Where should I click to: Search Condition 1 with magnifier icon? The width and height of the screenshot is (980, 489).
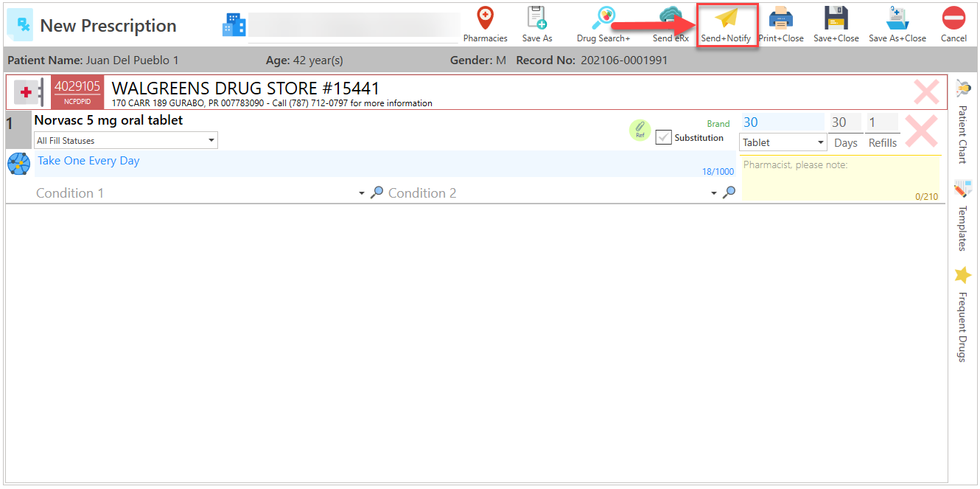coord(377,193)
